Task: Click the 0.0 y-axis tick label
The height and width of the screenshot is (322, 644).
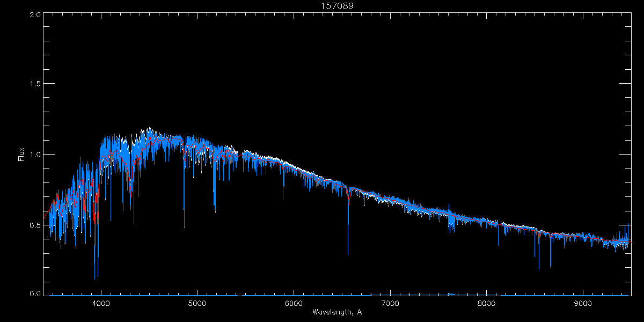Action: (x=35, y=294)
